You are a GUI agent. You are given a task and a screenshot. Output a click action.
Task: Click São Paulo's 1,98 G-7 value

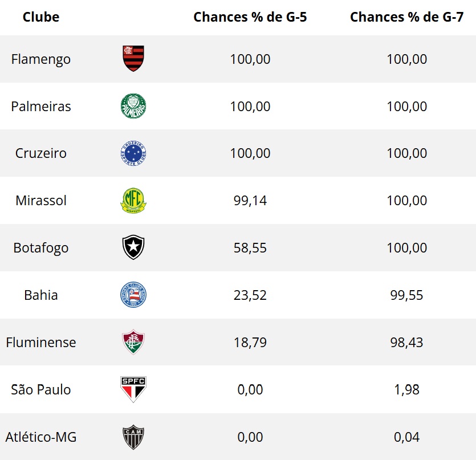pyautogui.click(x=406, y=390)
